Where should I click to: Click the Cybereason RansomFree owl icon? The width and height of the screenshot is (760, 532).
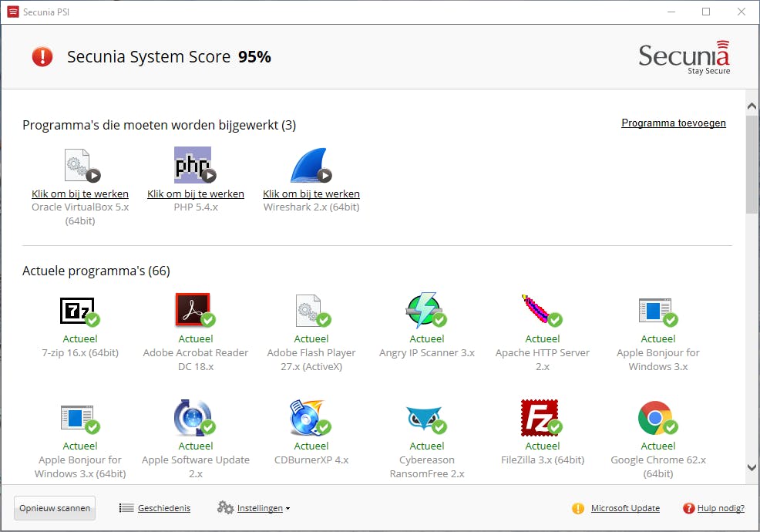point(424,418)
